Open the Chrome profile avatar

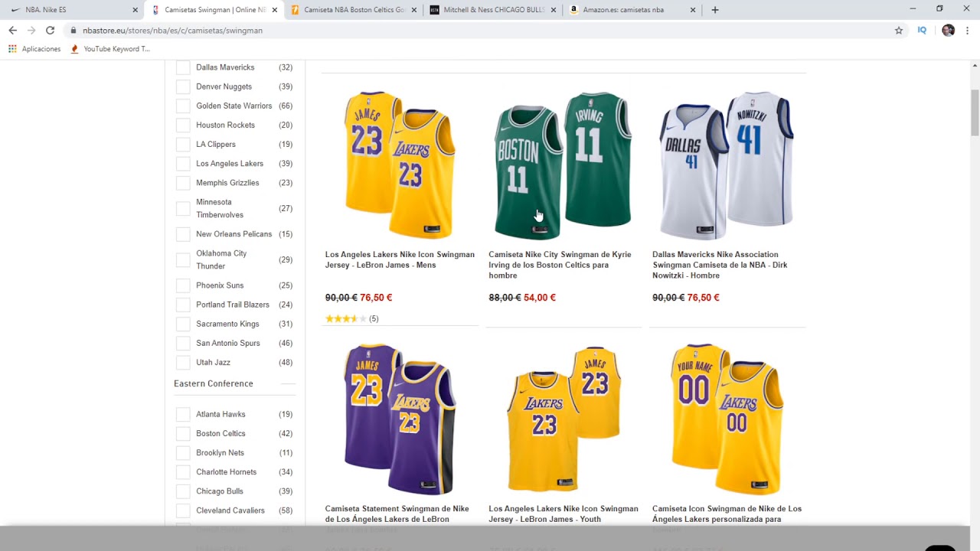click(948, 31)
